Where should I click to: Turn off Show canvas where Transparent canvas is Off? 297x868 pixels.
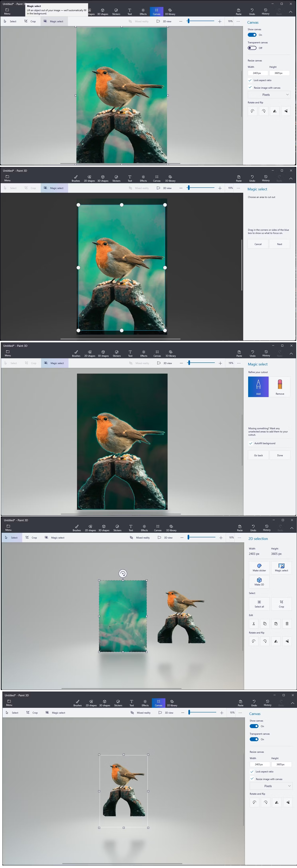coord(252,35)
